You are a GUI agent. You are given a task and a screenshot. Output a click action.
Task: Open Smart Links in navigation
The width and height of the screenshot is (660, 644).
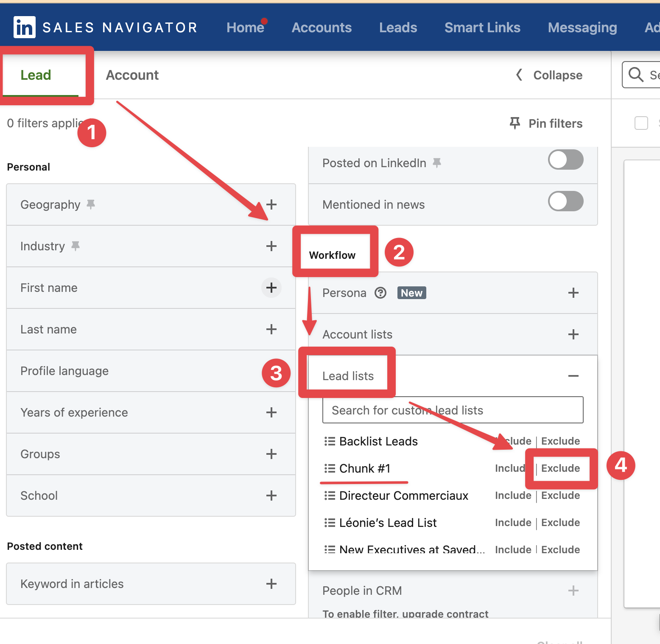(x=482, y=28)
